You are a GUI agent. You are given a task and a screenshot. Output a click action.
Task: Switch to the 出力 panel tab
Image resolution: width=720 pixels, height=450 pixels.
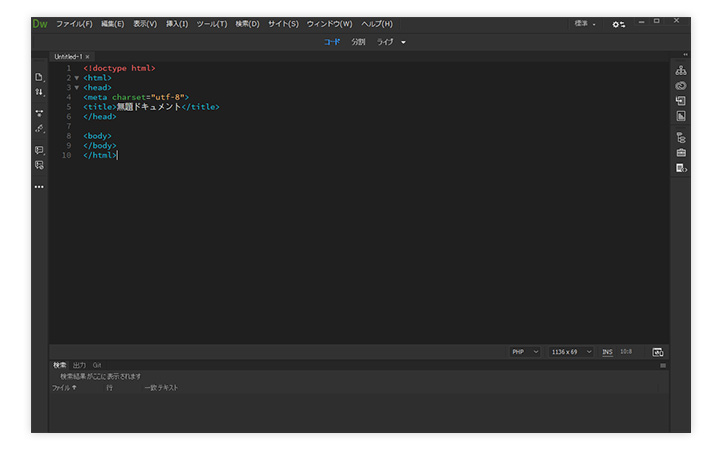(79, 366)
